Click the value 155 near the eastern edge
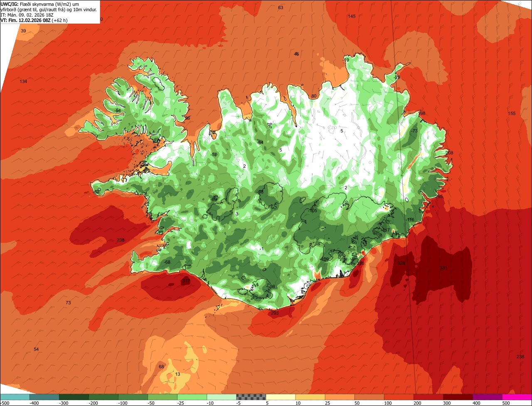Screen dimensions: 532x406 [512, 113]
